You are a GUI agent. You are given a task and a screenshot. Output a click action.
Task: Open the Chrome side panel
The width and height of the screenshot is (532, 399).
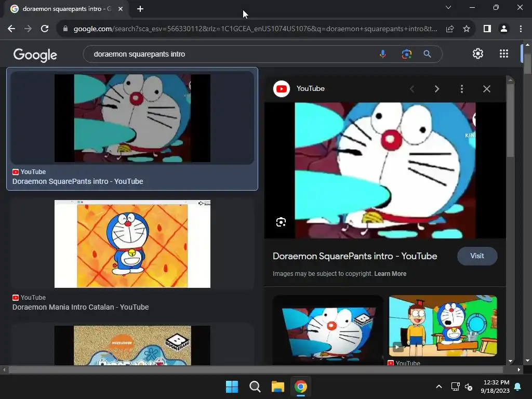487,29
